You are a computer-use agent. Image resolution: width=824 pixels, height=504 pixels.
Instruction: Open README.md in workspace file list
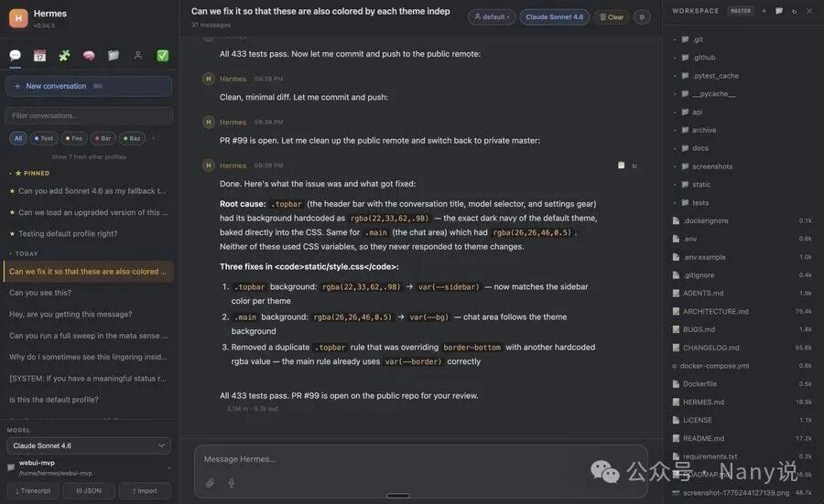coord(703,438)
